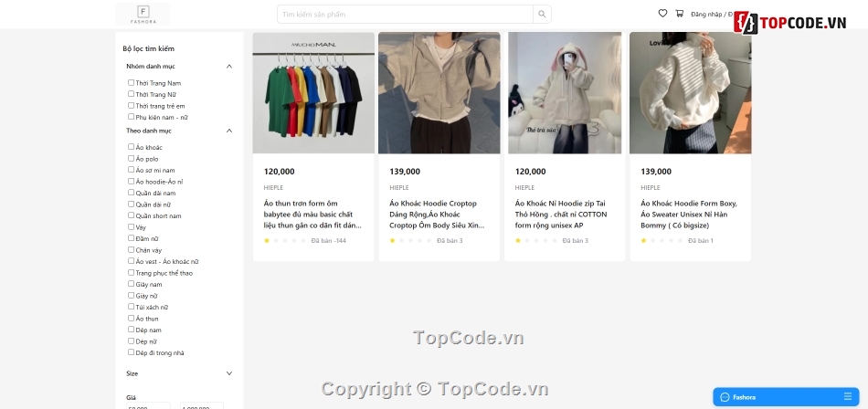Focus the product search input field
This screenshot has width=868, height=409.
405,15
